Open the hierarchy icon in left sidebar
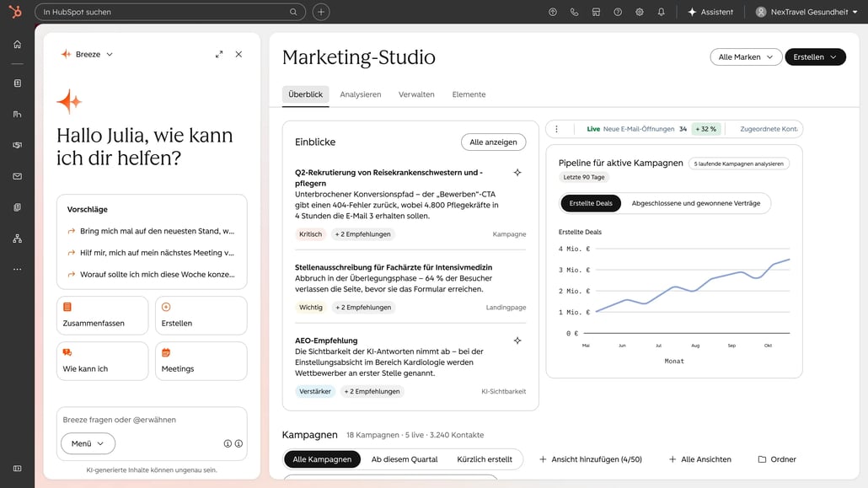Image resolution: width=868 pixels, height=488 pixels. [17, 239]
